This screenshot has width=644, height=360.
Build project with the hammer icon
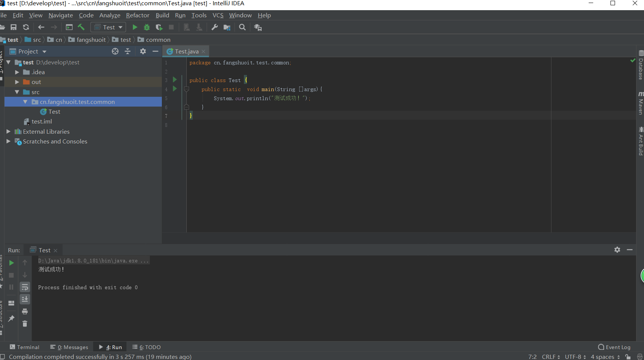(81, 27)
